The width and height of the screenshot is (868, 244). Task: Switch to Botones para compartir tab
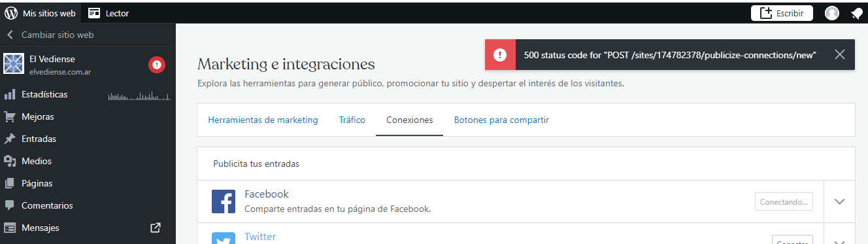click(501, 120)
